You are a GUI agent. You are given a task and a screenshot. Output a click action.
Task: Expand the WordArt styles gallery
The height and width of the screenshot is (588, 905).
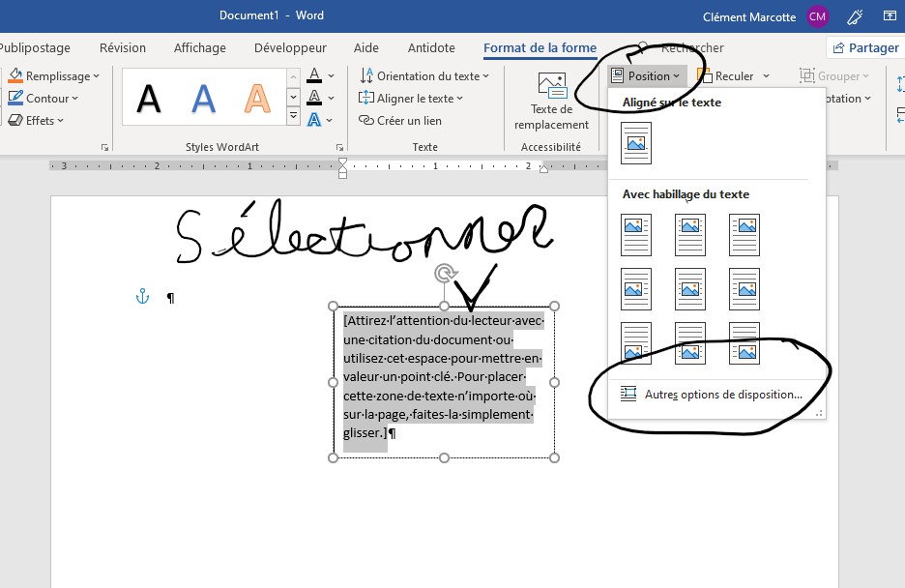pos(296,117)
